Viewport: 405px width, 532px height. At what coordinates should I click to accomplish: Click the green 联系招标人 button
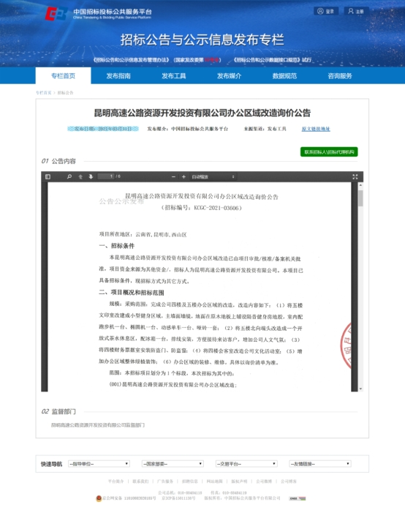(x=329, y=152)
